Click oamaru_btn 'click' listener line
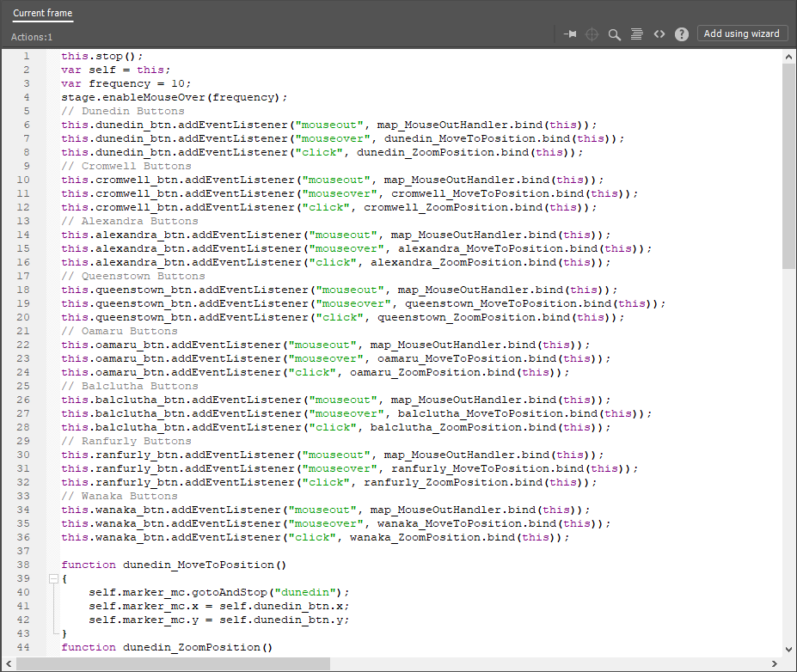The width and height of the screenshot is (797, 672). pyautogui.click(x=316, y=372)
